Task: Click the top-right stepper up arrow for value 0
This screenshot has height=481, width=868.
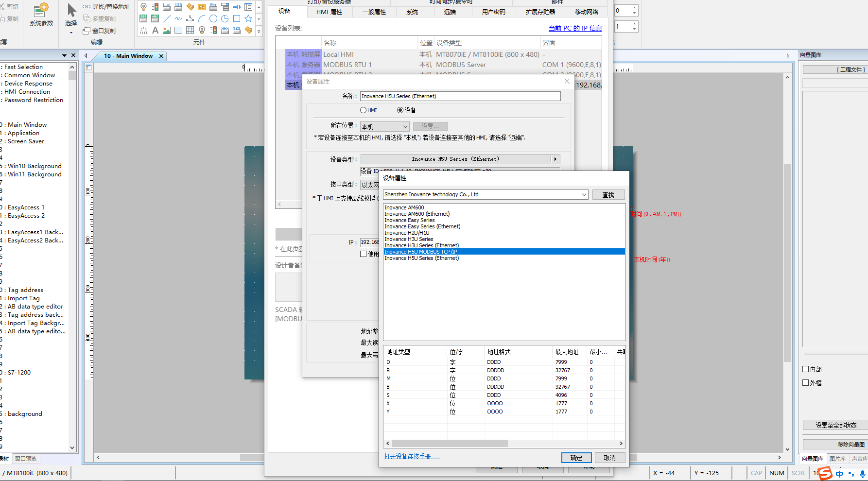Action: tap(634, 7)
